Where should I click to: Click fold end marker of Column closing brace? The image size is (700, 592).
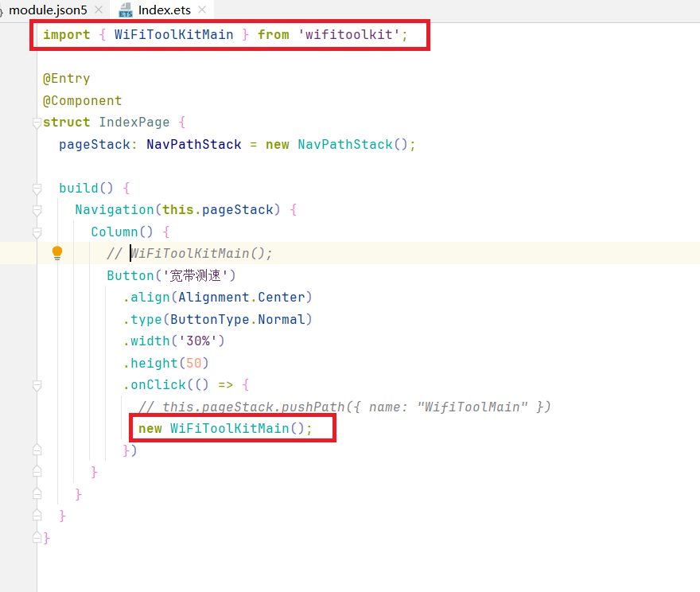[x=37, y=471]
